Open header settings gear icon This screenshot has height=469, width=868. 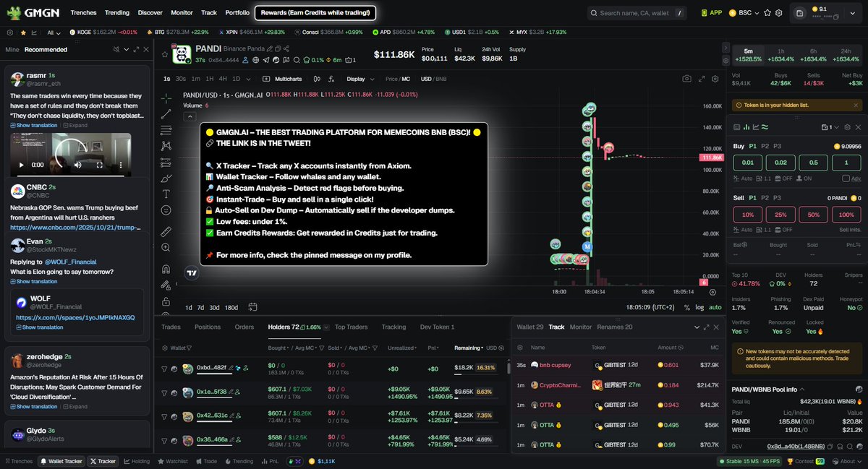[x=778, y=13]
